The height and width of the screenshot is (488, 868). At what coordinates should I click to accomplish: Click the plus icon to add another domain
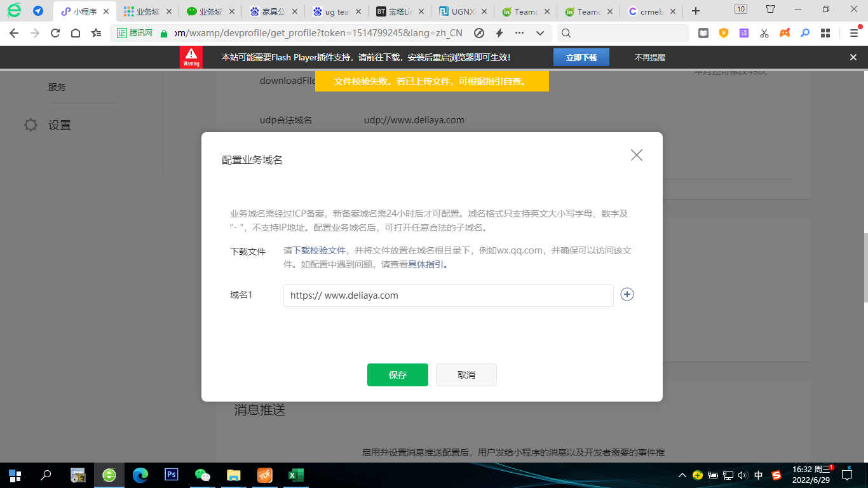pyautogui.click(x=627, y=294)
